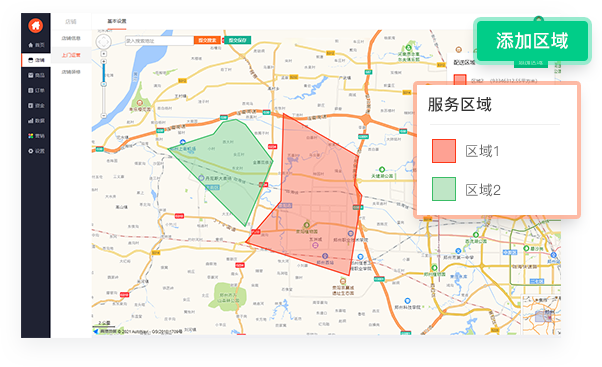
Task: Click the green save button beside search
Action: pos(237,40)
